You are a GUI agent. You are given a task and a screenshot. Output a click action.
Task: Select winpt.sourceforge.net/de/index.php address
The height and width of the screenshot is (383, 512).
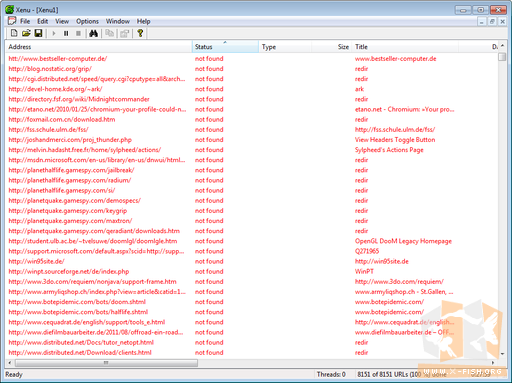coord(69,271)
